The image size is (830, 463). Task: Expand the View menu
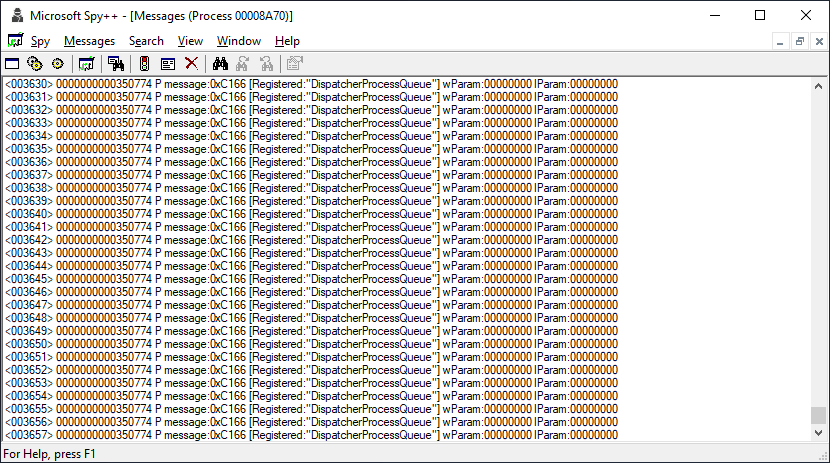point(190,41)
